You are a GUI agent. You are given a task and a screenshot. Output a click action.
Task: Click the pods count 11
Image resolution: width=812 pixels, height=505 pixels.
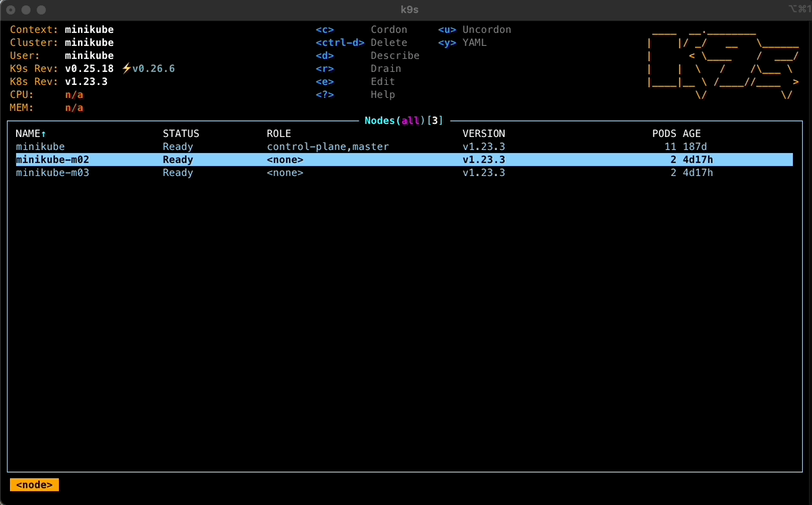click(670, 147)
